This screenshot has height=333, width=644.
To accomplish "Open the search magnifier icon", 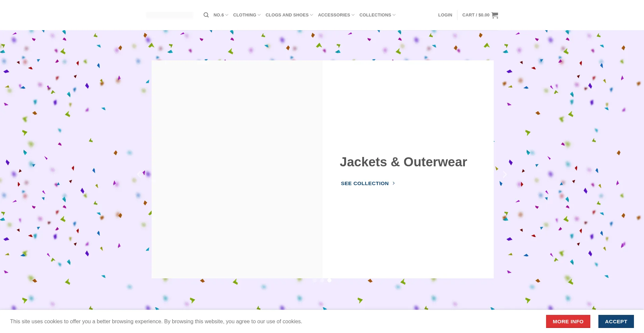I will click(206, 15).
